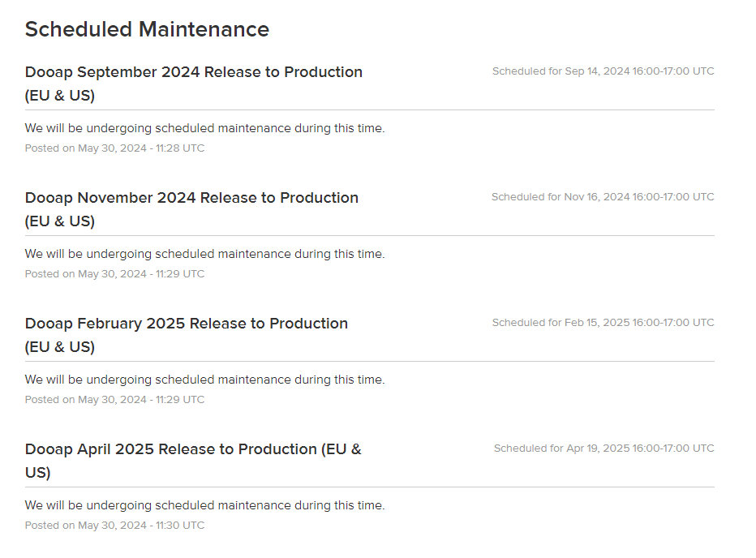
Task: Click the Scheduled Maintenance heading
Action: tap(147, 29)
